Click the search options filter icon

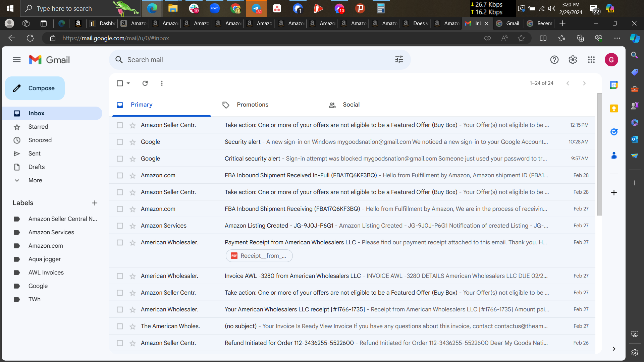[399, 60]
